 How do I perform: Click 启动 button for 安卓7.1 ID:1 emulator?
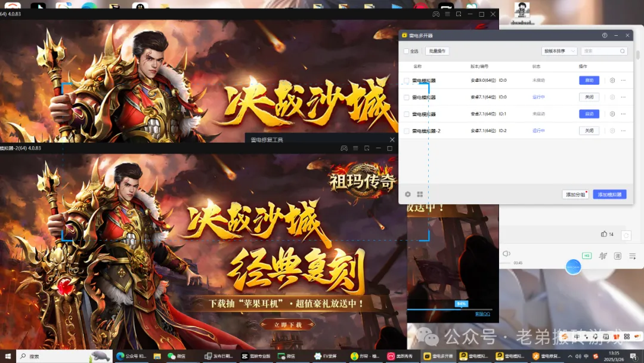589,114
